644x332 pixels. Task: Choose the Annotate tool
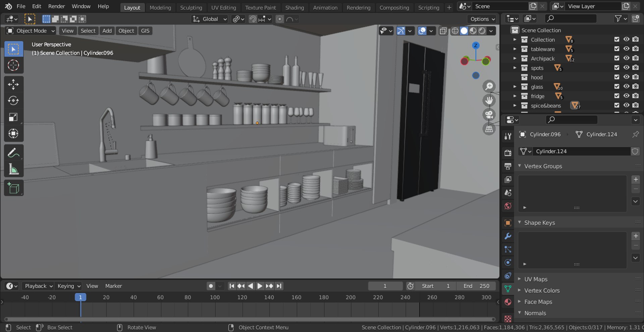[13, 153]
